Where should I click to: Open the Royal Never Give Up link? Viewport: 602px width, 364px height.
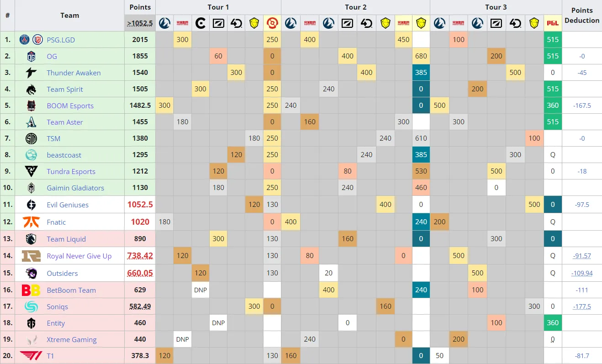click(x=79, y=256)
